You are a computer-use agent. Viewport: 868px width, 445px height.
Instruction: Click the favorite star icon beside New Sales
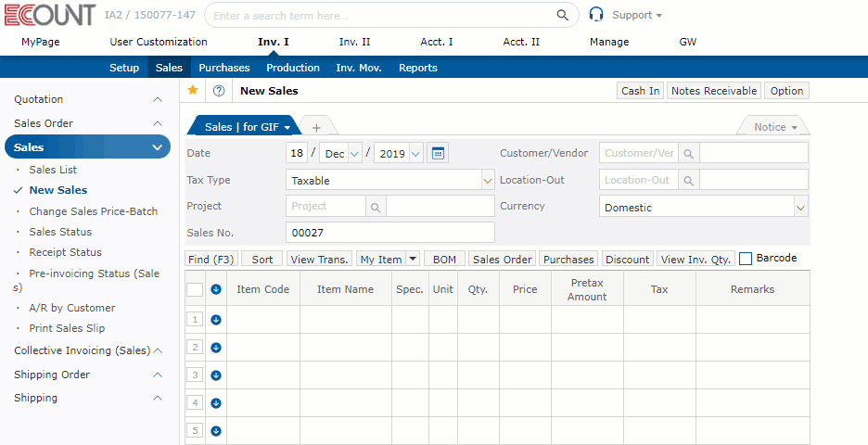pyautogui.click(x=193, y=90)
